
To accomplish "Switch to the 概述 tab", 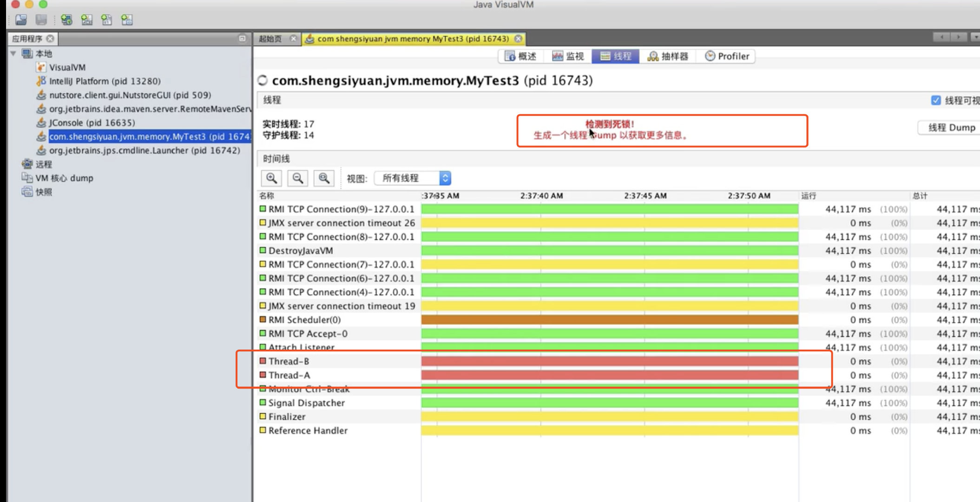I will click(x=521, y=56).
